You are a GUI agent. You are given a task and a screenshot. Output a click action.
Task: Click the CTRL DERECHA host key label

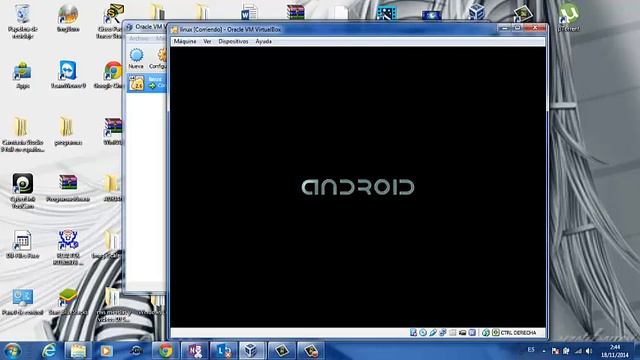[518, 333]
